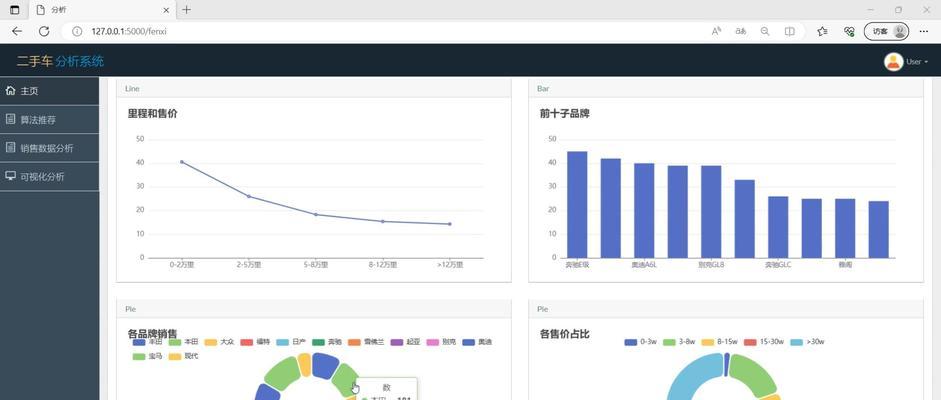Screen dimensions: 941x400
Task: Toggle 宝马 legend in brand pie
Action: point(148,356)
